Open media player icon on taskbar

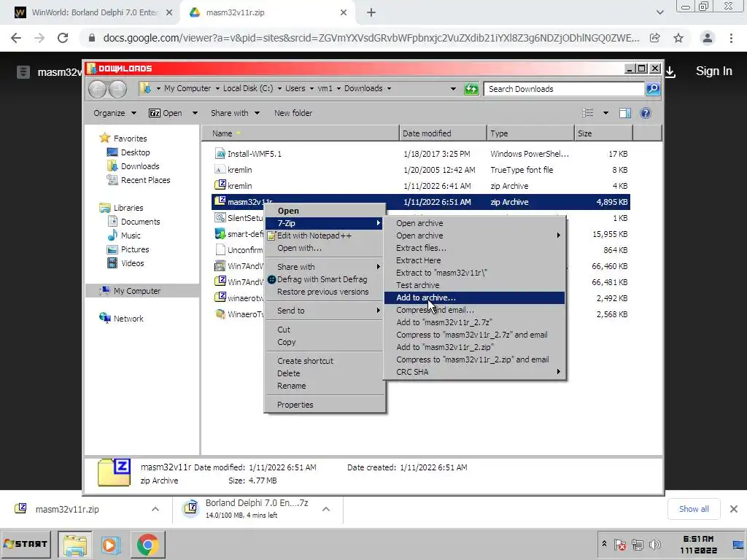point(110,545)
